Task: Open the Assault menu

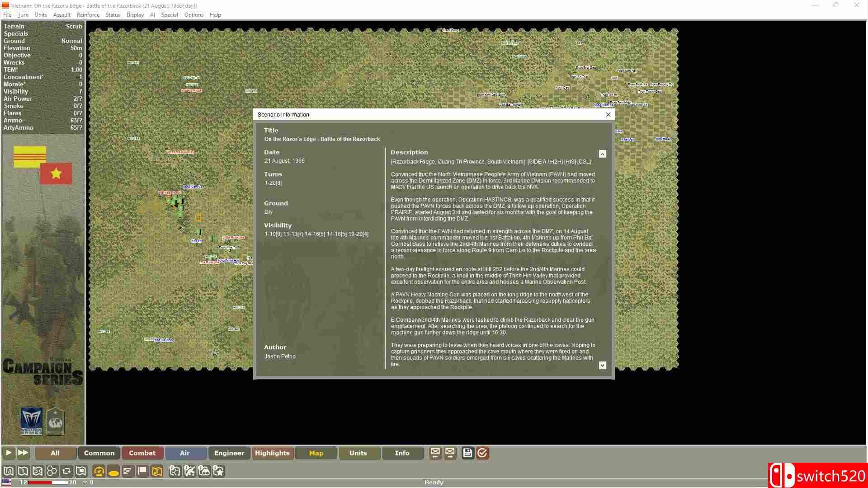Action: click(x=61, y=15)
